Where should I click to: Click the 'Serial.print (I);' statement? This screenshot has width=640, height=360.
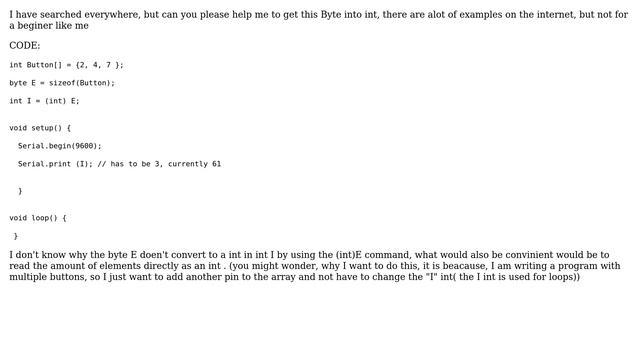tap(56, 164)
